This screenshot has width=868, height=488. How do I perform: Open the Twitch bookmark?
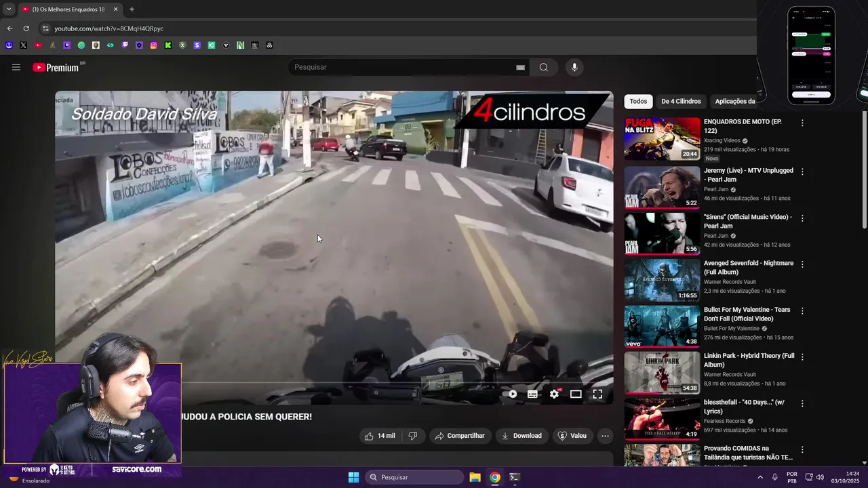click(125, 45)
